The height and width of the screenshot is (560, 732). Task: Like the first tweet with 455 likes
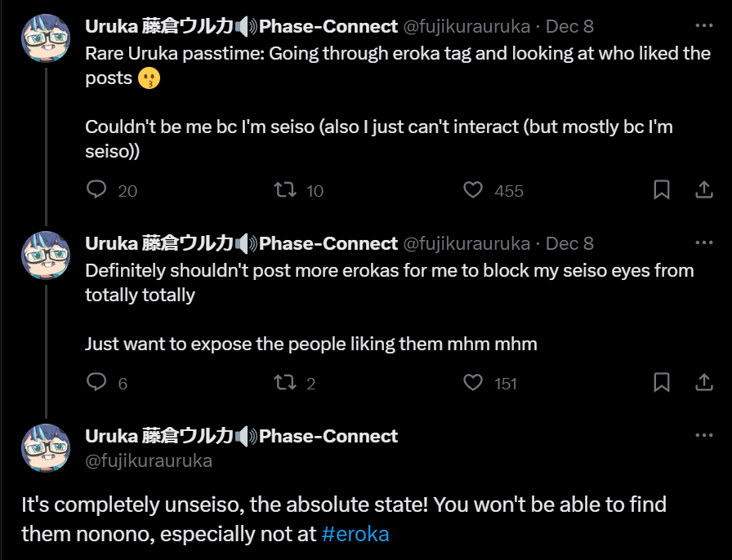coord(473,190)
